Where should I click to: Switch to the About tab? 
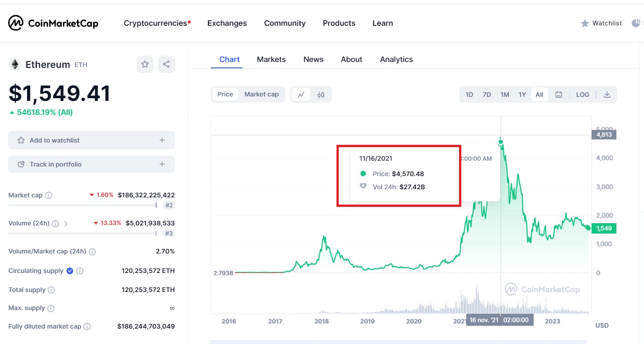click(351, 59)
